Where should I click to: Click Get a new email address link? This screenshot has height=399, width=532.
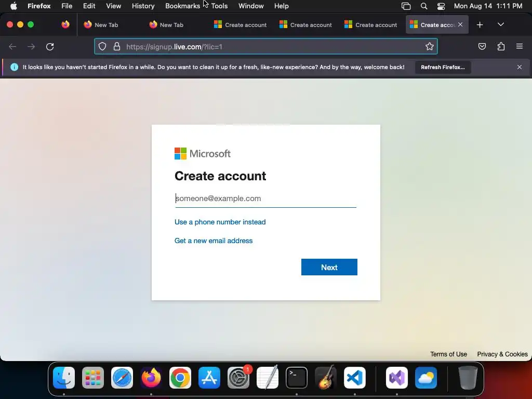(214, 241)
